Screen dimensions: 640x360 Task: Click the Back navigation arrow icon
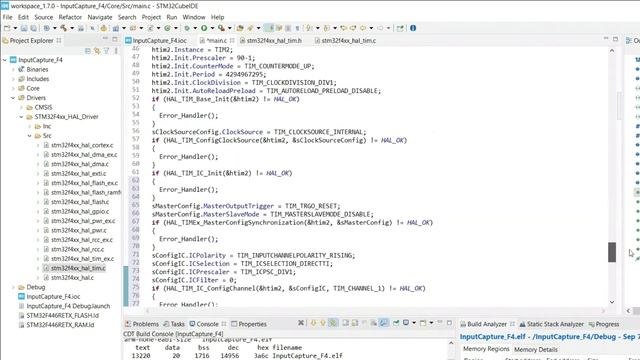click(363, 28)
